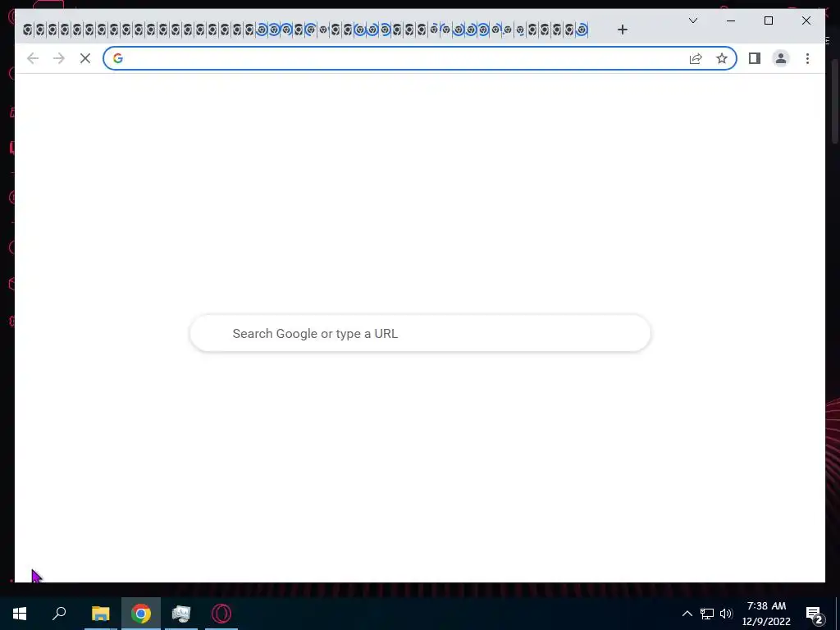Image resolution: width=840 pixels, height=630 pixels.
Task: Open network status in system tray
Action: (707, 614)
